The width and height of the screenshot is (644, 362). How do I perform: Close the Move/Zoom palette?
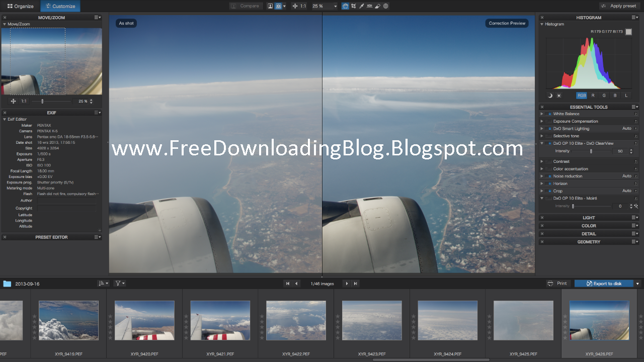pyautogui.click(x=5, y=18)
